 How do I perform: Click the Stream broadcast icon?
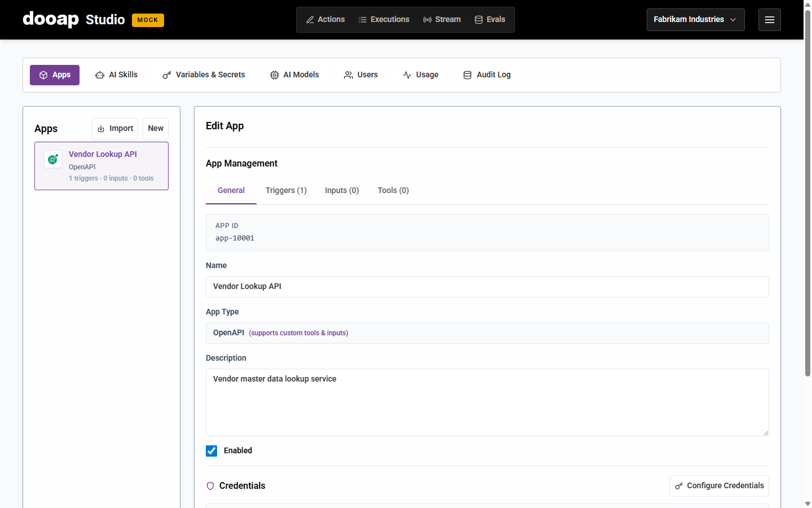427,20
